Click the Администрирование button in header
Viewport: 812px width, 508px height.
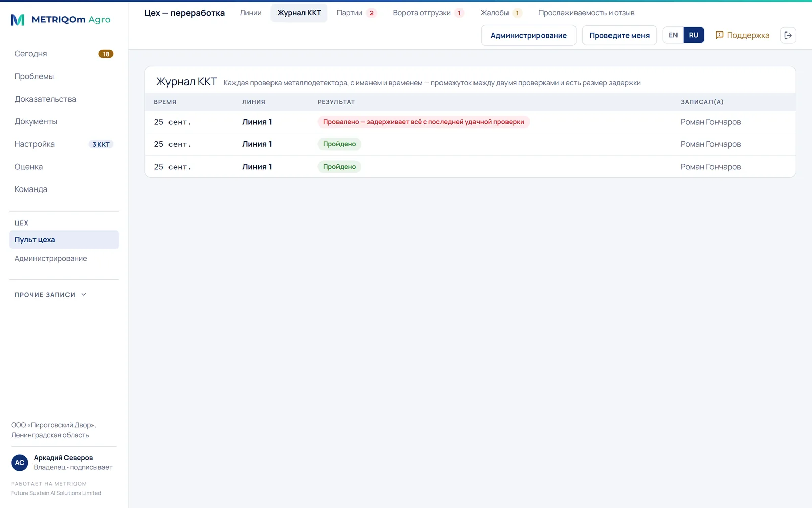tap(528, 35)
